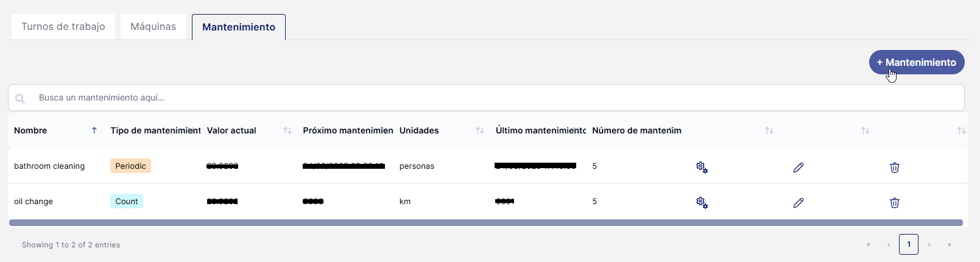Focus the maintenance search field
Image resolution: width=980 pixels, height=262 pixels.
(487, 97)
